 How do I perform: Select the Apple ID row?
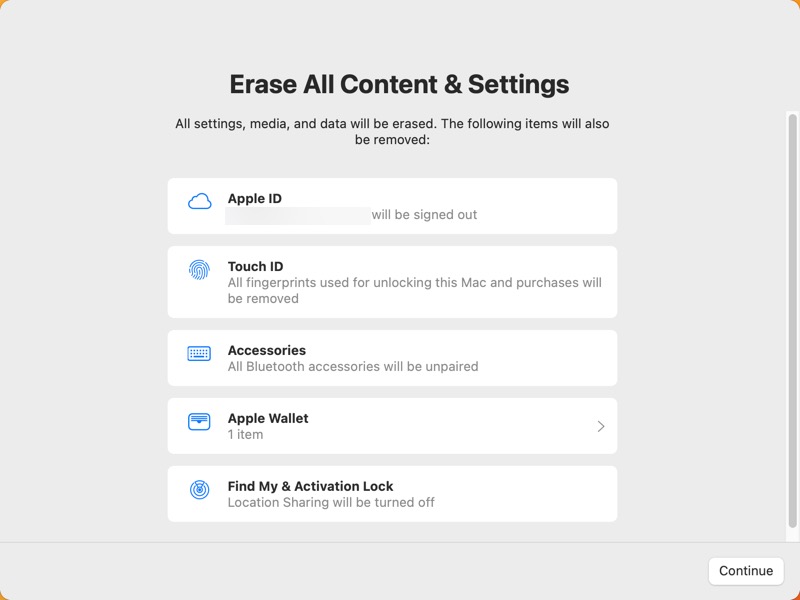pyautogui.click(x=392, y=206)
